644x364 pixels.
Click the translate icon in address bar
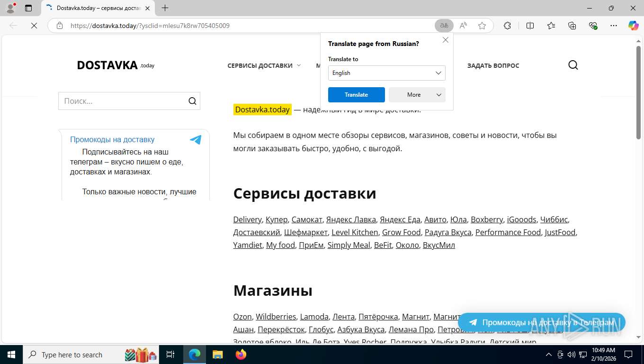click(444, 26)
